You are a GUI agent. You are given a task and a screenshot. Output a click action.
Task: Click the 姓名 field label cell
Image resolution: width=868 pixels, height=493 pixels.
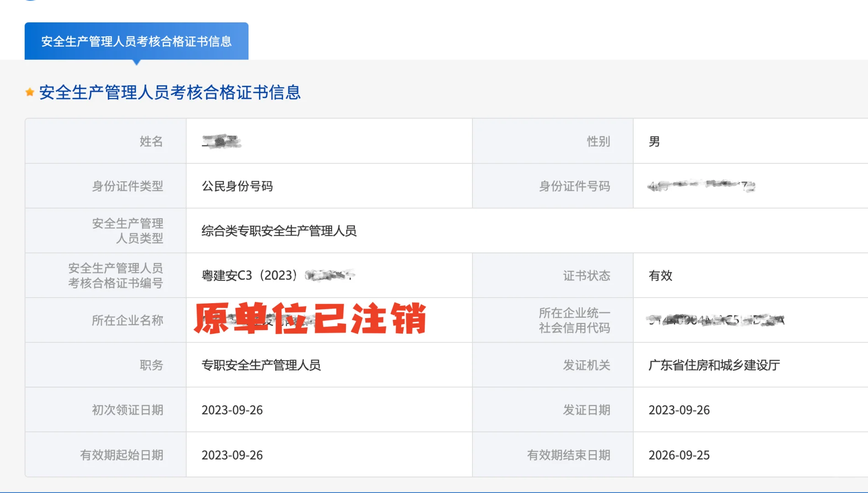click(x=151, y=142)
